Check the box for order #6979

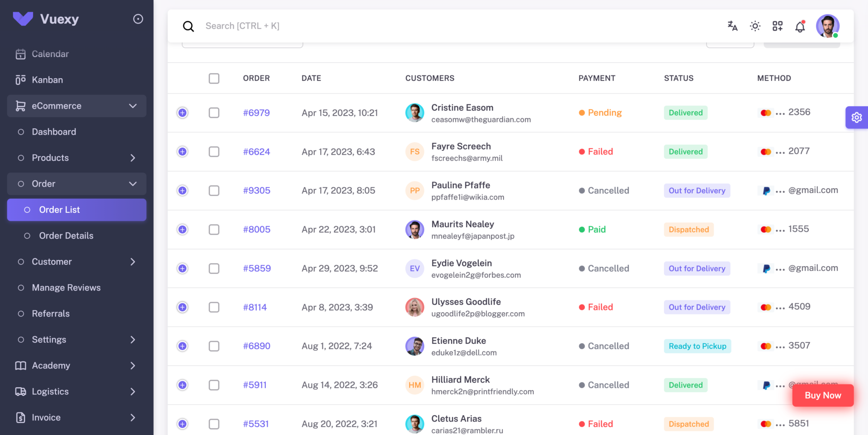[214, 113]
